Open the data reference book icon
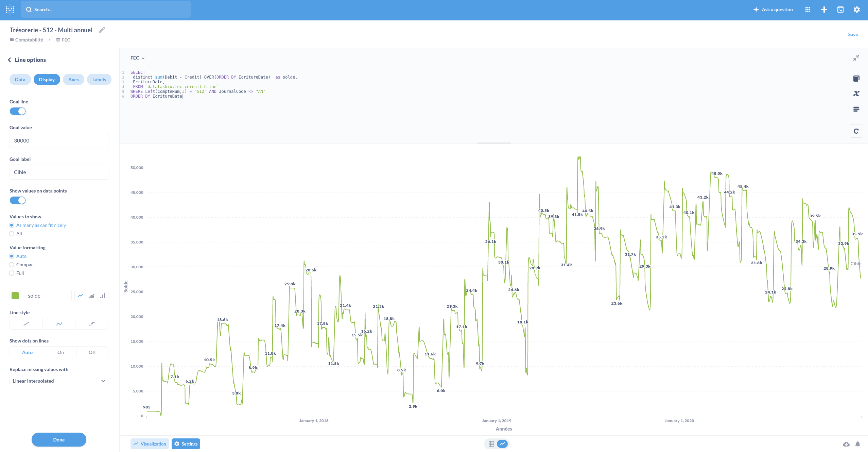868x452 pixels. coord(856,79)
